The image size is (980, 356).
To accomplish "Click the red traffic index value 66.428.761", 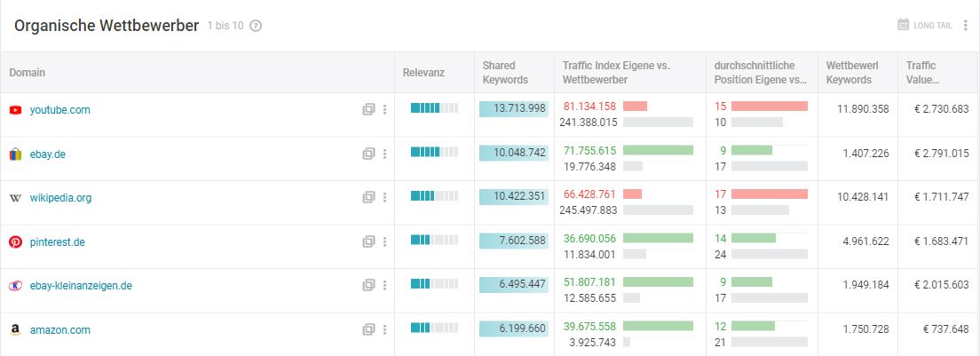I will point(589,194).
